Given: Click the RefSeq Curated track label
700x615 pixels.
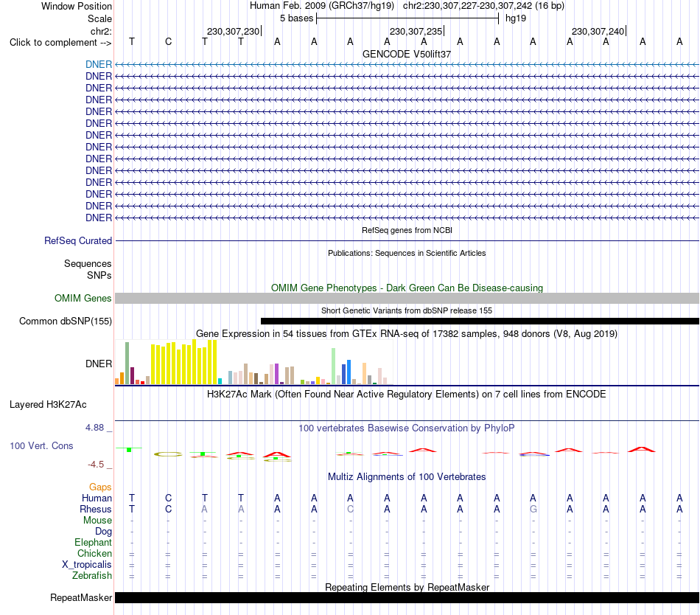Looking at the screenshot, I should pos(78,240).
